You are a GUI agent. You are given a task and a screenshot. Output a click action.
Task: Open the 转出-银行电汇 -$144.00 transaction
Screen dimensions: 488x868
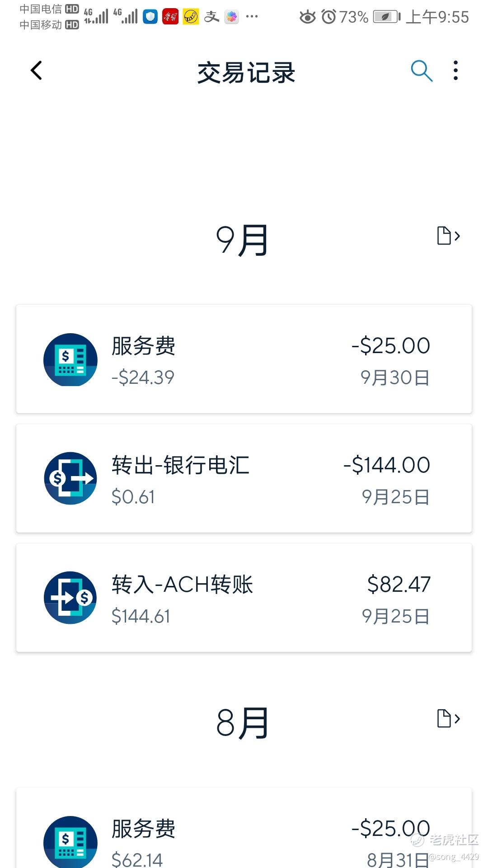click(x=244, y=478)
